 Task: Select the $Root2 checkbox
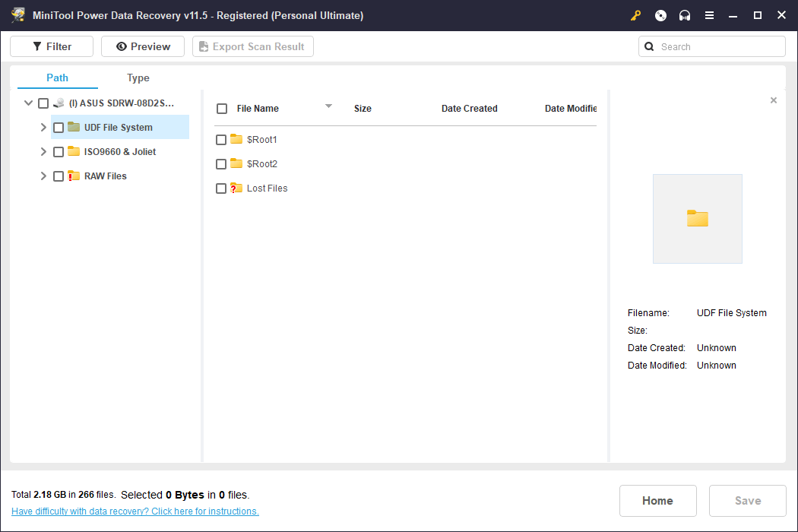[x=221, y=164]
